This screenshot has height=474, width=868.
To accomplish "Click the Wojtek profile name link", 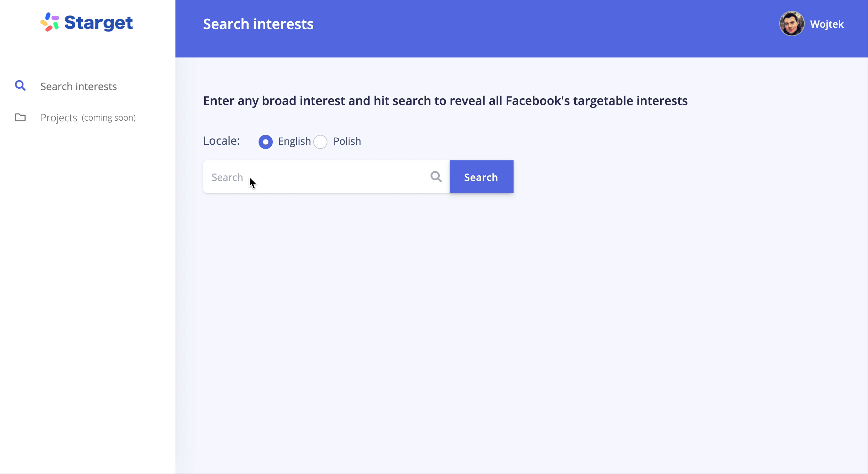I will pos(826,24).
